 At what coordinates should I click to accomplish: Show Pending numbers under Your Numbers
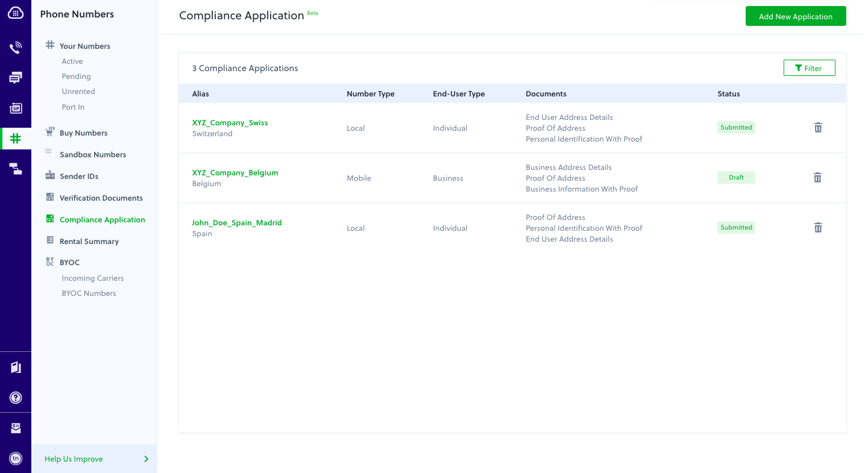pos(76,76)
